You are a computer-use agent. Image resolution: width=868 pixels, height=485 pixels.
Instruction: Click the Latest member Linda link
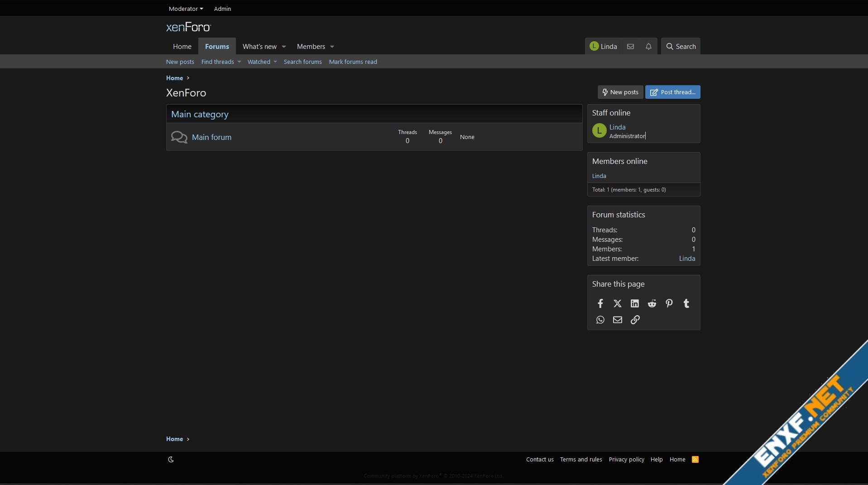click(x=687, y=258)
